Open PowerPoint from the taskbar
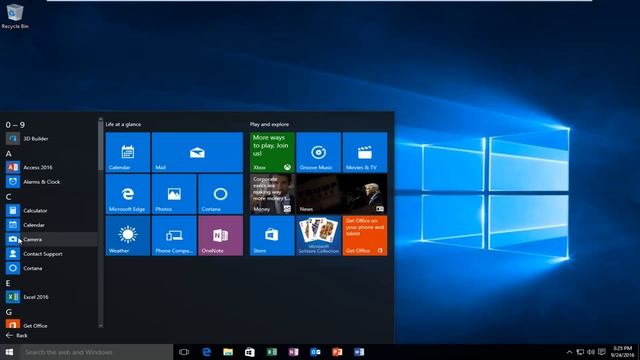640x360 pixels. click(x=337, y=352)
